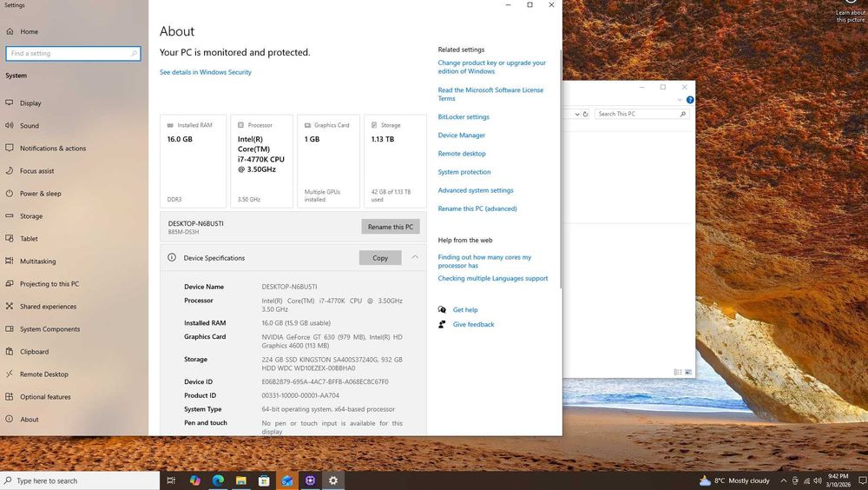Open Change product key or upgrade link
868x490 pixels.
(x=491, y=67)
